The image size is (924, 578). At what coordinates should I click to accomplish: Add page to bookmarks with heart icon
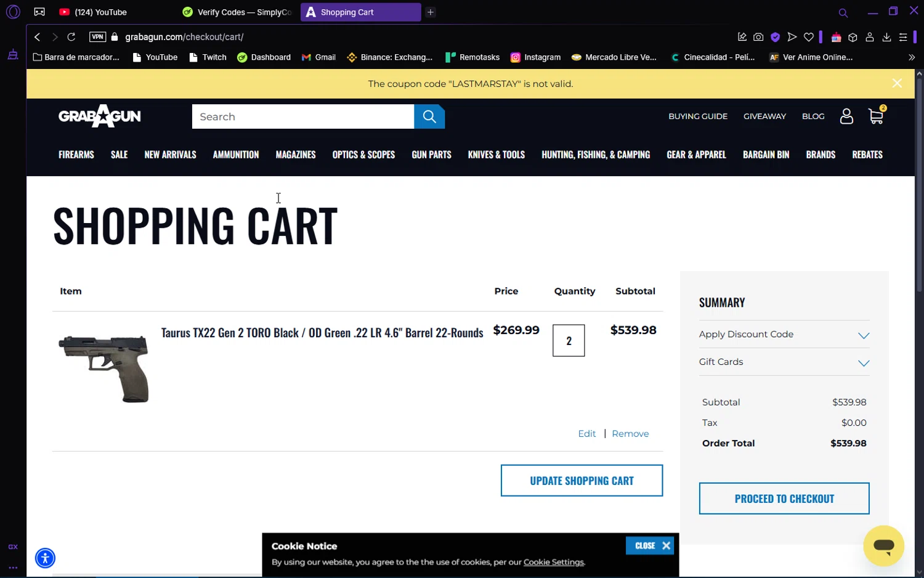click(x=809, y=37)
